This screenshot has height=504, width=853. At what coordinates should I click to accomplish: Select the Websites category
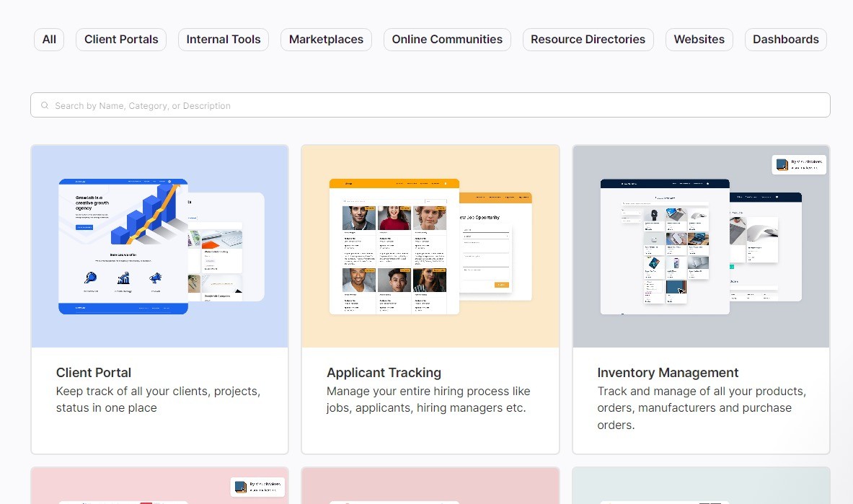pyautogui.click(x=699, y=40)
